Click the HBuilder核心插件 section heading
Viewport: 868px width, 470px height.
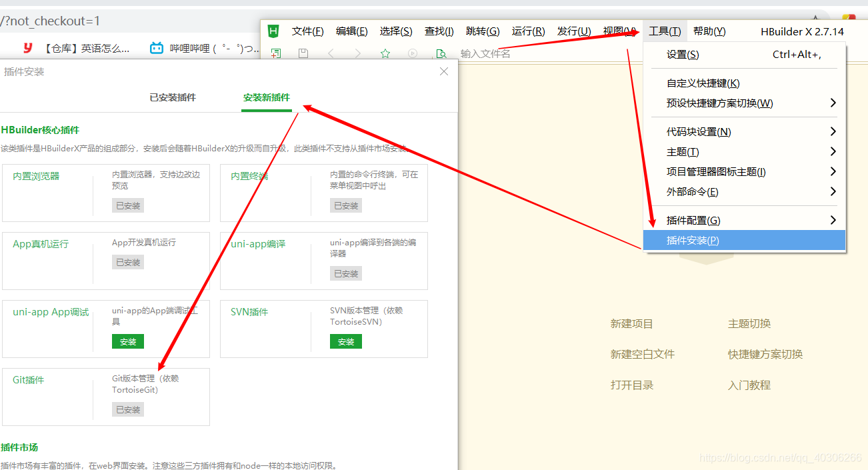(40, 130)
